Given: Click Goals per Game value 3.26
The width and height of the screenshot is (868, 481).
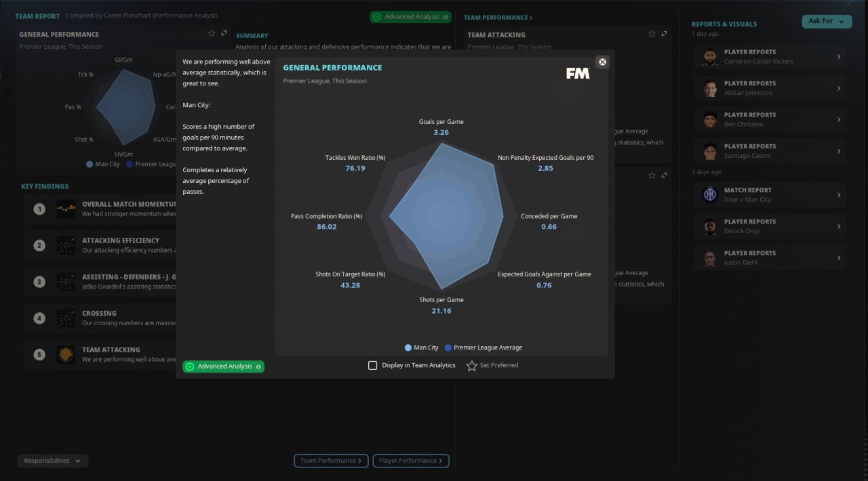Looking at the screenshot, I should pos(441,132).
